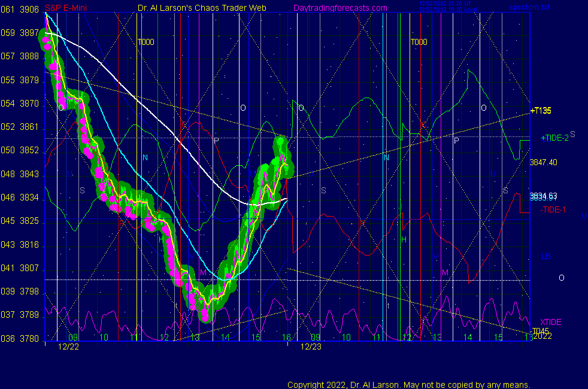Viewport: 588px width, 389px height.
Task: Click the 12/23 date label on the time axis
Action: [x=311, y=347]
